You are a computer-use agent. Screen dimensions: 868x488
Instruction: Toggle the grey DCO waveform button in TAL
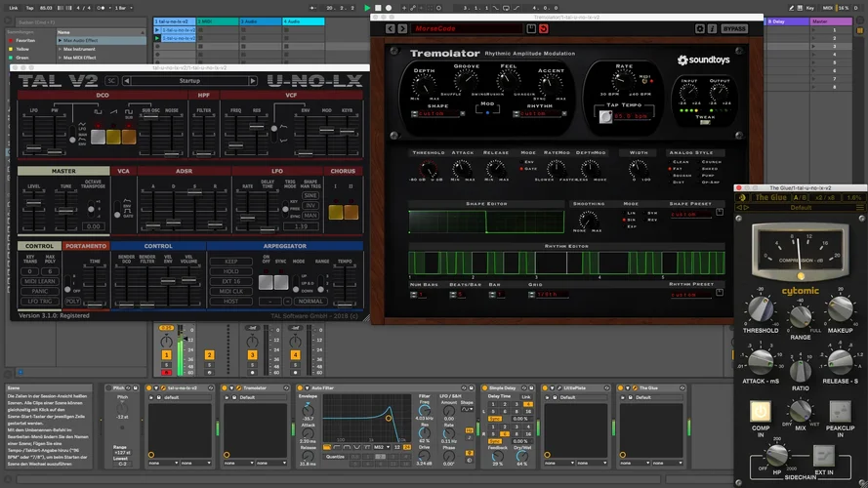pyautogui.click(x=98, y=138)
